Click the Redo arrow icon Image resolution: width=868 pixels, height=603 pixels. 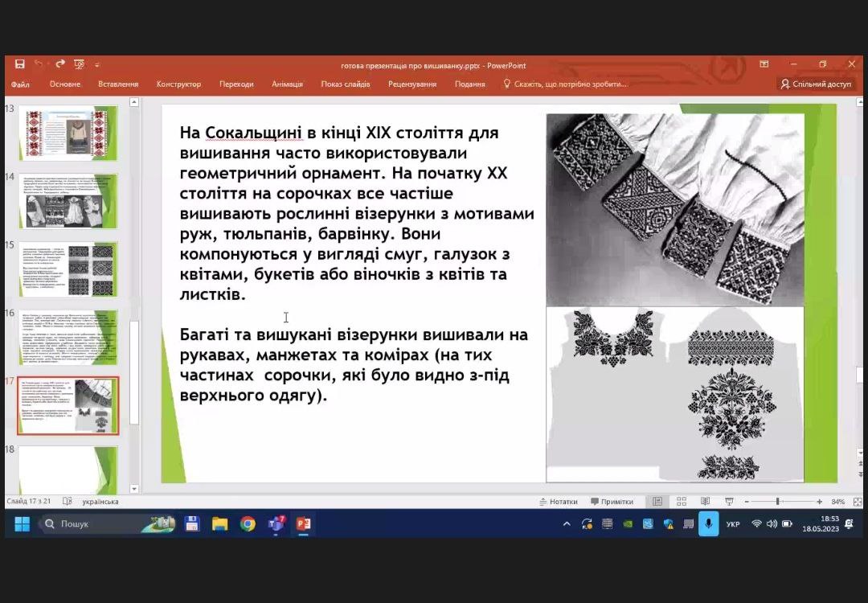[x=59, y=64]
